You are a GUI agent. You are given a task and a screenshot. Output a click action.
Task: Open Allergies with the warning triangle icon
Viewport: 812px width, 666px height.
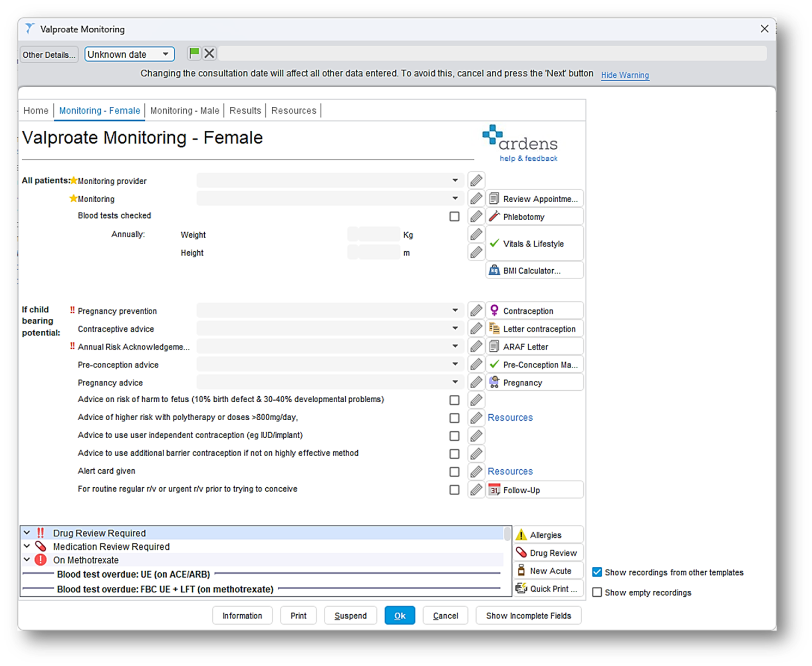pyautogui.click(x=548, y=535)
